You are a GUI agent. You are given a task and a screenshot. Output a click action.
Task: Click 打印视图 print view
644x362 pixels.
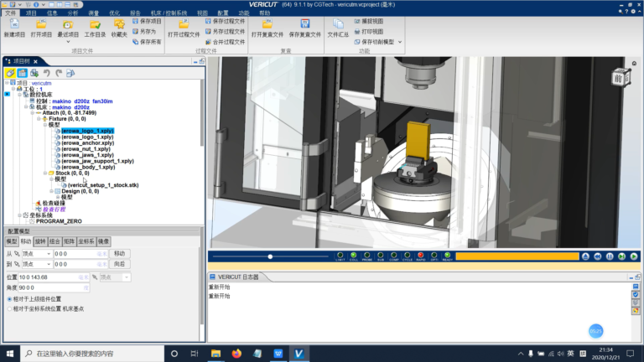pos(369,31)
